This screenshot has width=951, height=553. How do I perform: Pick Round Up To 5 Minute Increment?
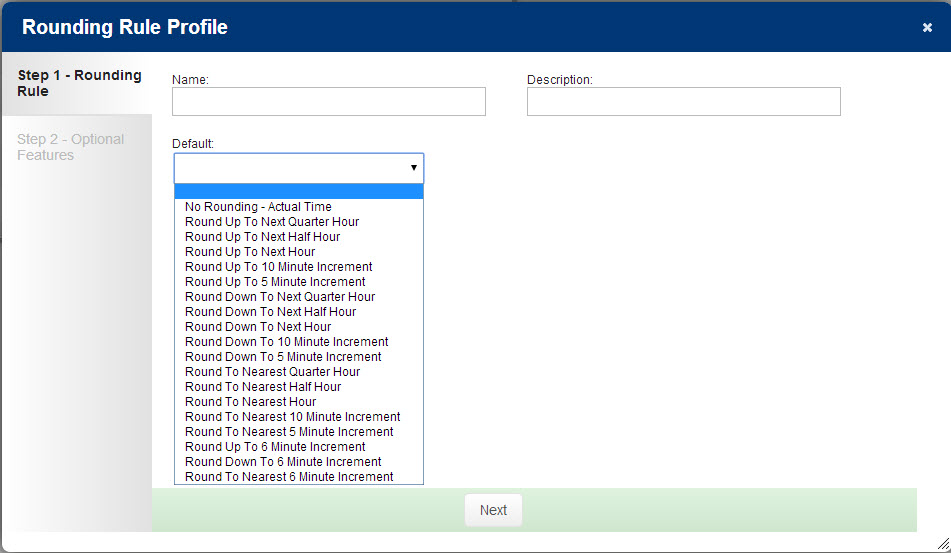[x=299, y=282]
